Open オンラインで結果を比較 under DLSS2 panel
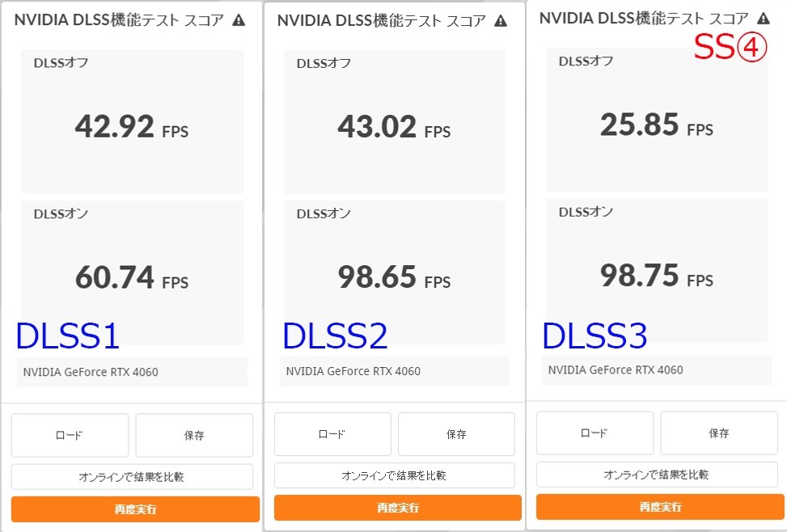Image resolution: width=787 pixels, height=532 pixels. pos(396,475)
